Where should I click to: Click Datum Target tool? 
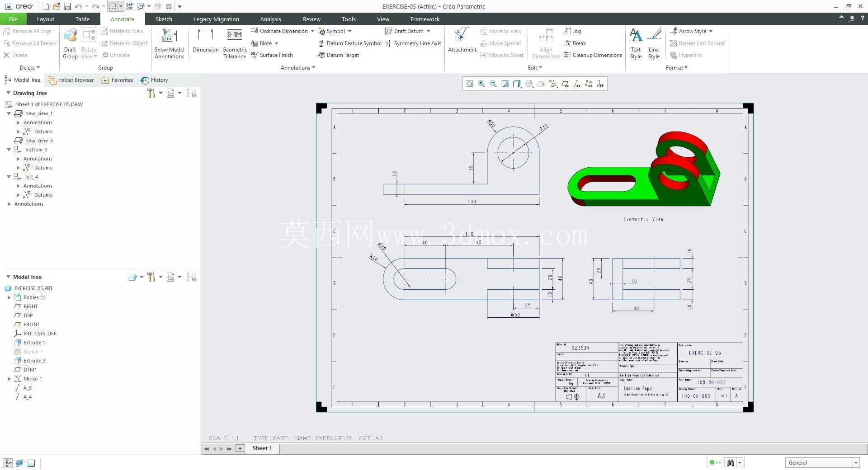point(339,55)
